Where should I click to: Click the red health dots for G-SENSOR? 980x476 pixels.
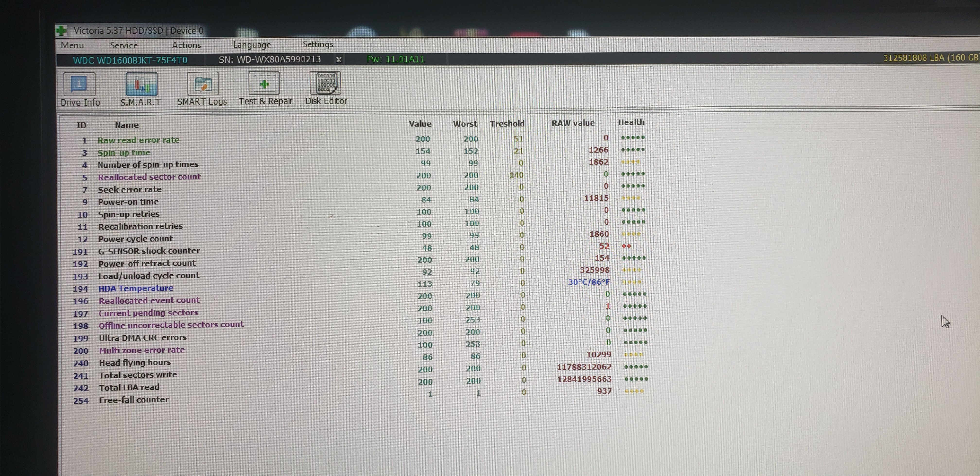(626, 246)
